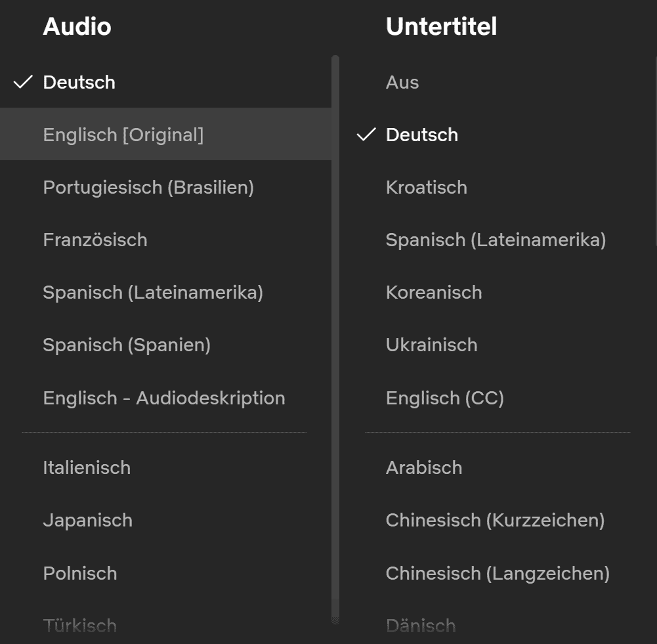The image size is (657, 644).
Task: Choose Portugiesisch (Brasilien) audio
Action: click(148, 187)
